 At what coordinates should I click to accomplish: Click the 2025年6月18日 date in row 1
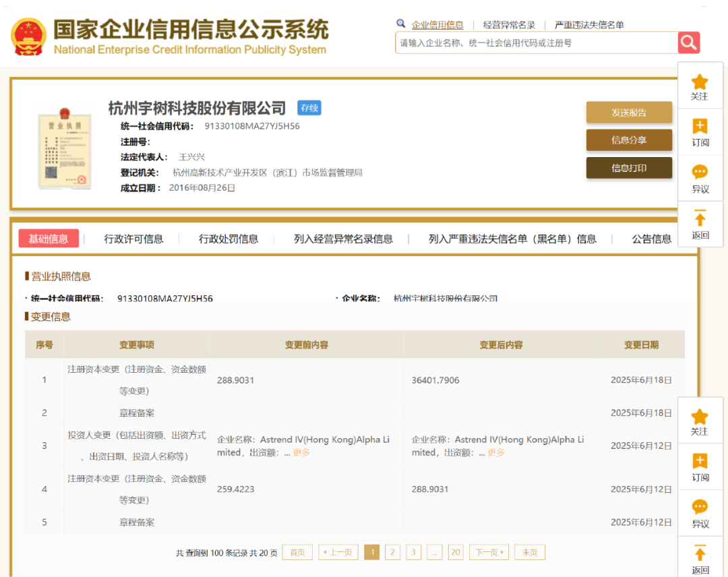pyautogui.click(x=641, y=380)
